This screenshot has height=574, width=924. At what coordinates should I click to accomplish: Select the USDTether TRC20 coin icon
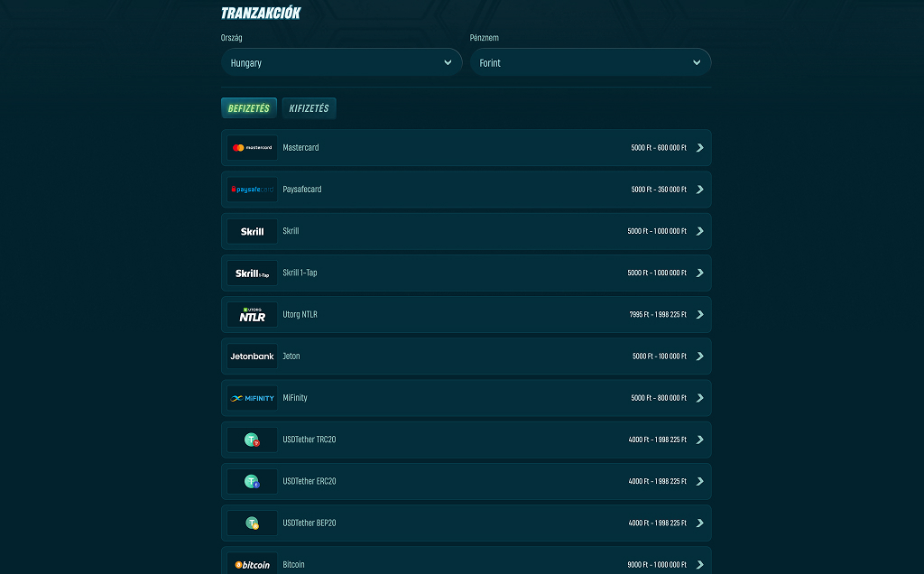pos(253,440)
